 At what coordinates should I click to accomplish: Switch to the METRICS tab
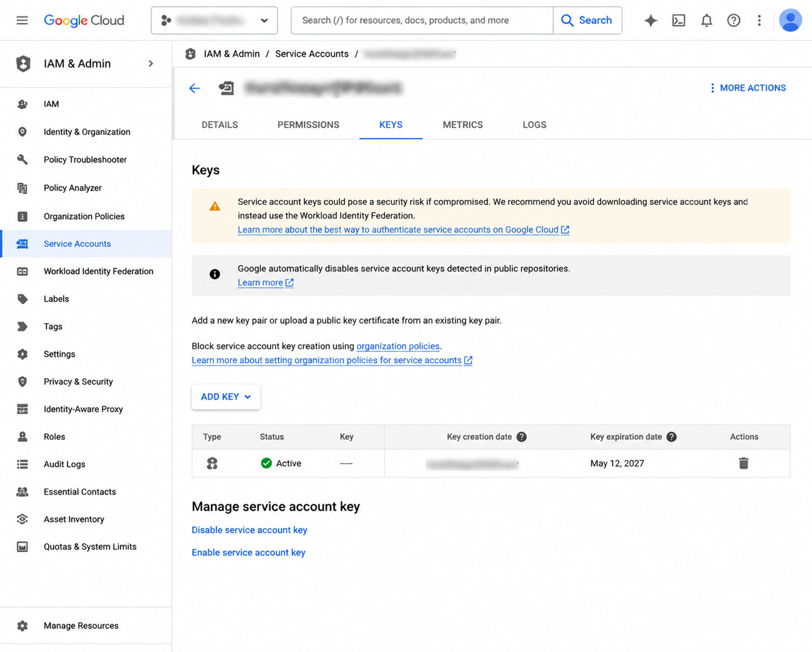tap(463, 125)
